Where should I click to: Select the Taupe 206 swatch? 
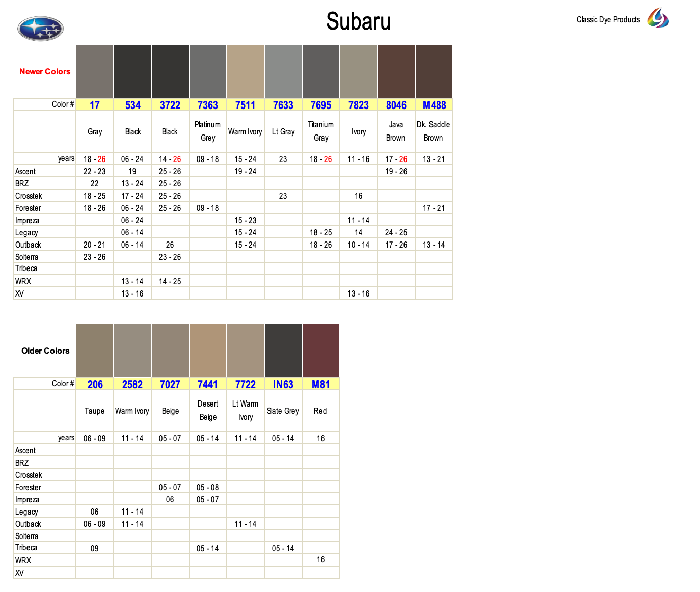point(95,351)
